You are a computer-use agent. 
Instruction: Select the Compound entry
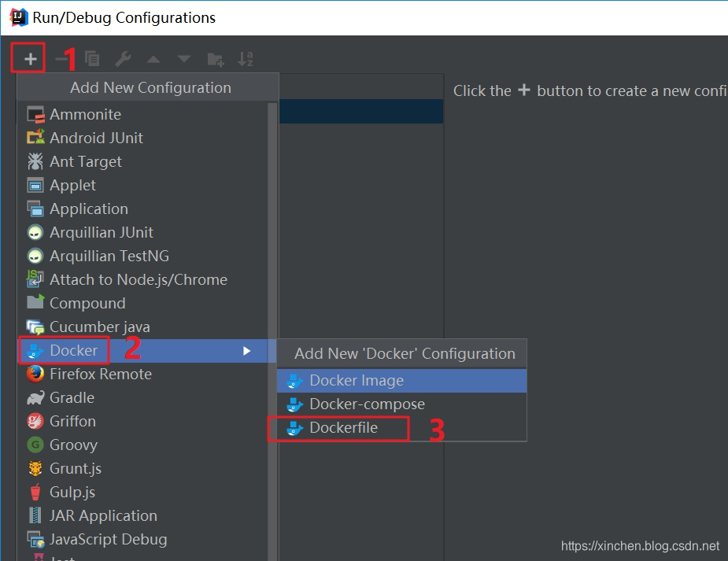coord(142,303)
